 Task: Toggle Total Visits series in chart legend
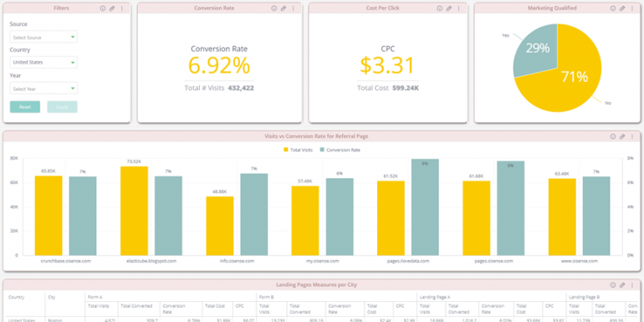coord(299,150)
